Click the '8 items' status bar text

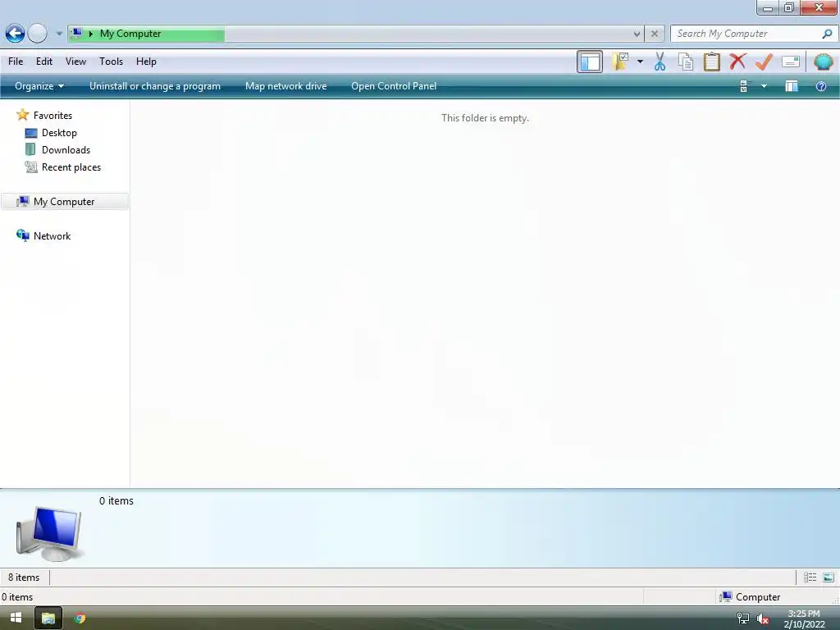pyautogui.click(x=24, y=577)
